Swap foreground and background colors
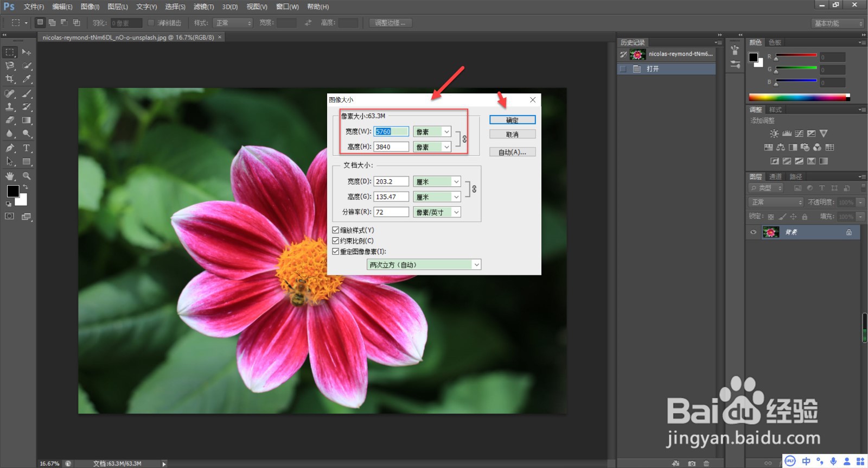This screenshot has height=468, width=868. [25, 187]
